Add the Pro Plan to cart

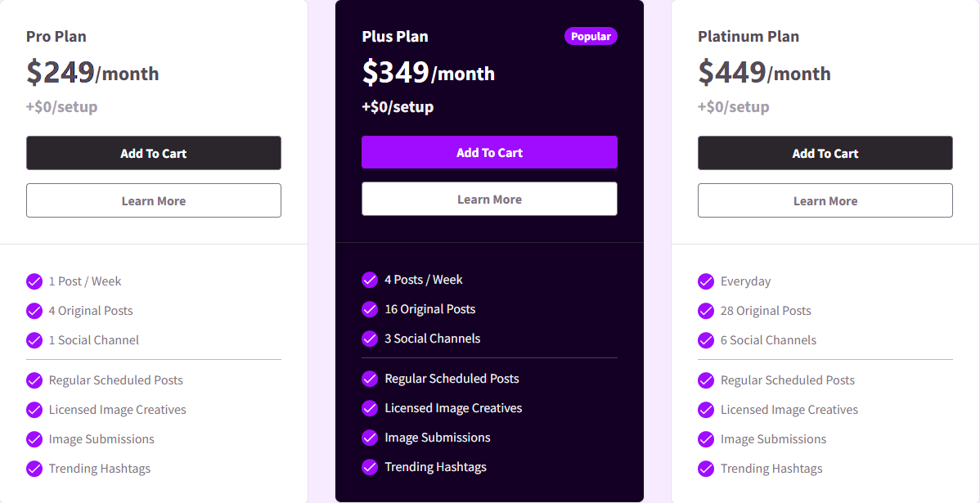click(x=154, y=153)
